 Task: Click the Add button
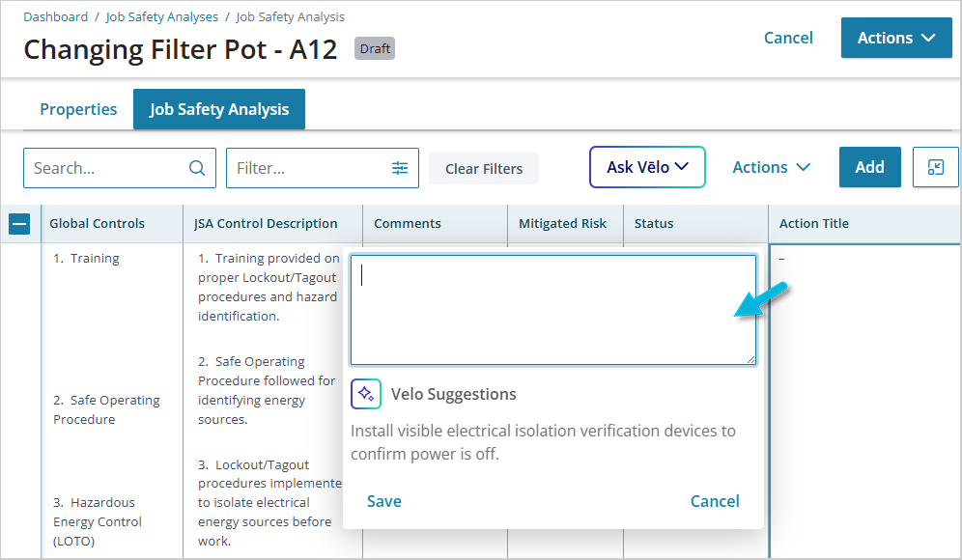coord(869,167)
